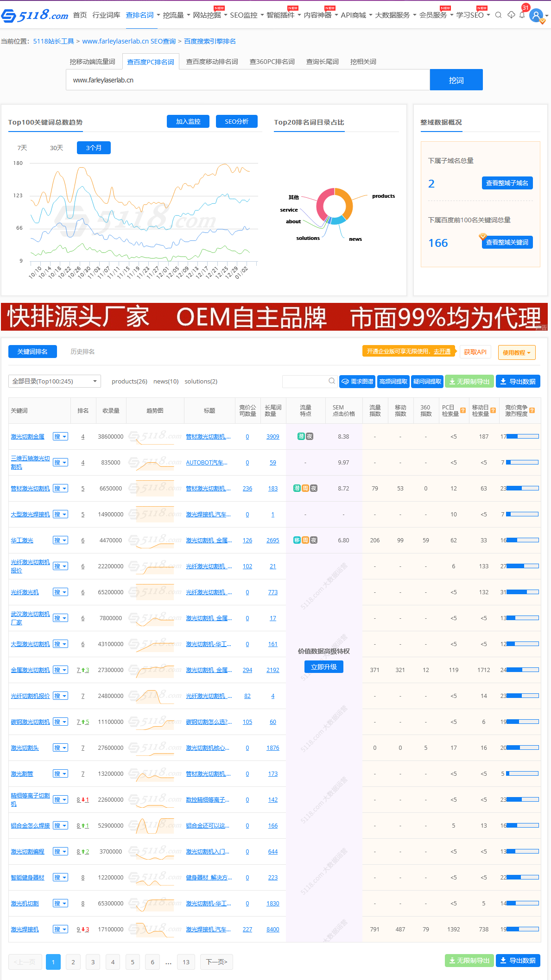Select the 3个月 time range
The height and width of the screenshot is (980, 551).
94,148
